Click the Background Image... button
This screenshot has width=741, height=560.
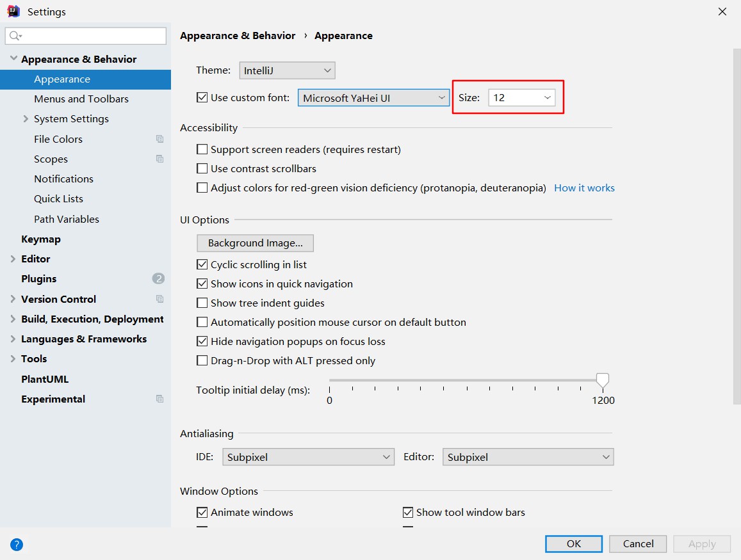pos(255,243)
